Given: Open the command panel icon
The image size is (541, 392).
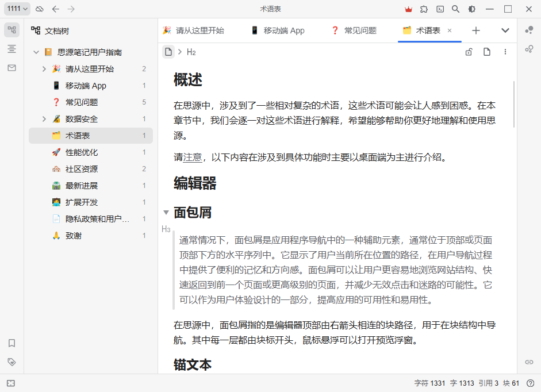Looking at the screenshot, I should click(440, 9).
